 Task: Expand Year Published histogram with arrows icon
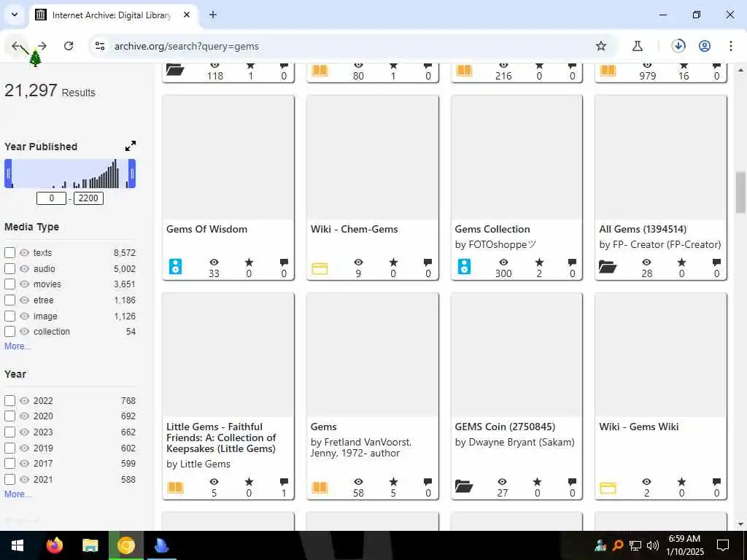pyautogui.click(x=130, y=146)
